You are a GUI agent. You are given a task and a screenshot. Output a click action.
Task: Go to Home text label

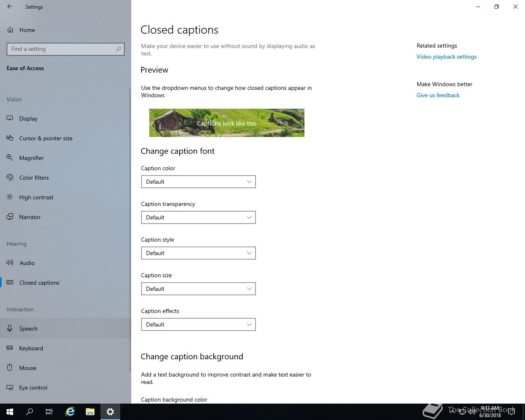pos(27,30)
